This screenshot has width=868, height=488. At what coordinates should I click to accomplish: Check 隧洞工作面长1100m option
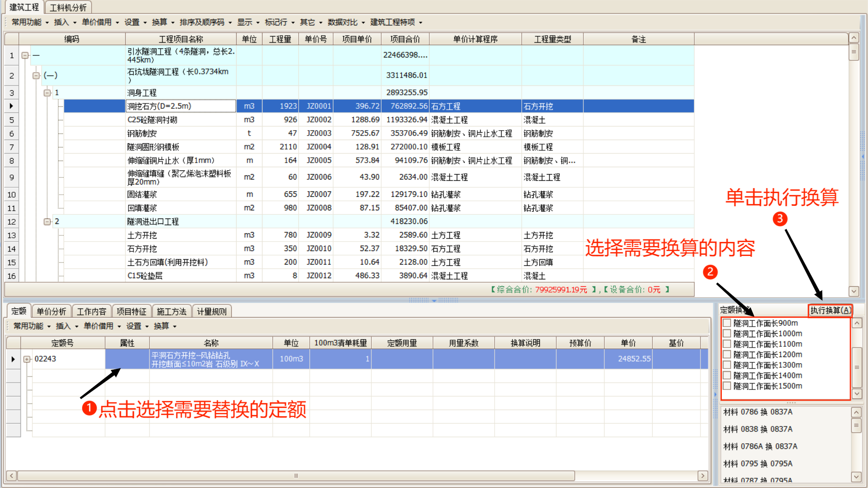click(727, 344)
